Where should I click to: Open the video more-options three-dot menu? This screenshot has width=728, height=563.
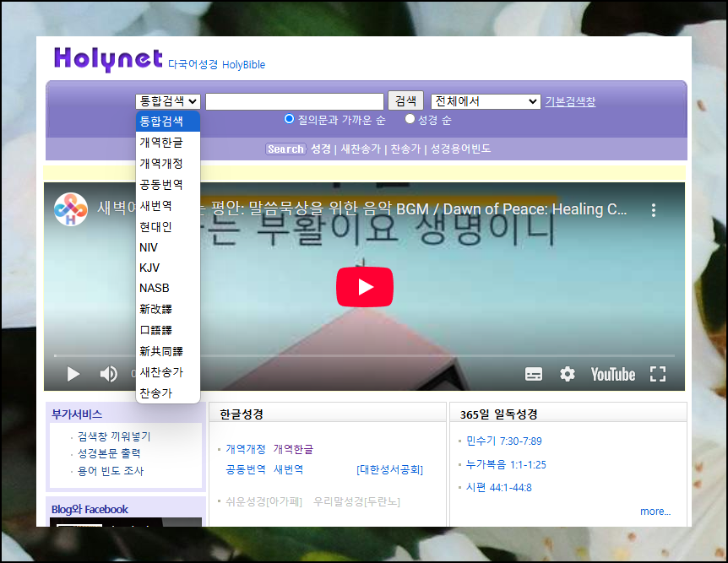click(653, 210)
